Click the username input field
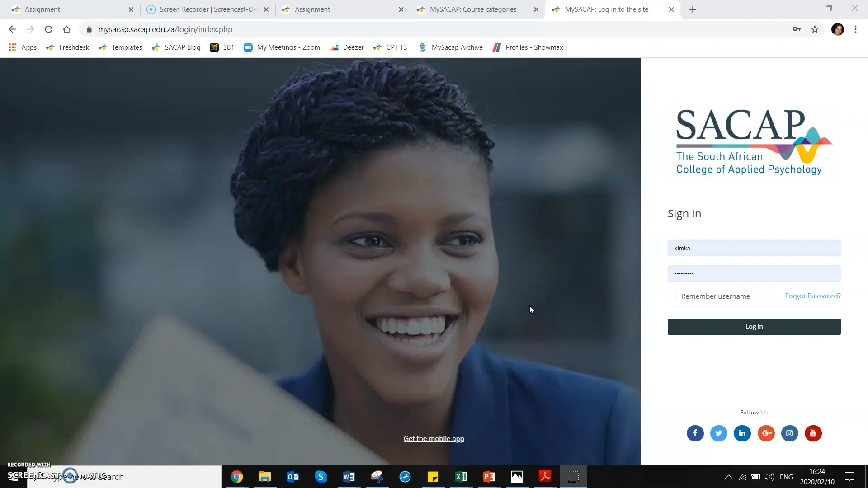Image resolution: width=868 pixels, height=488 pixels. click(754, 248)
